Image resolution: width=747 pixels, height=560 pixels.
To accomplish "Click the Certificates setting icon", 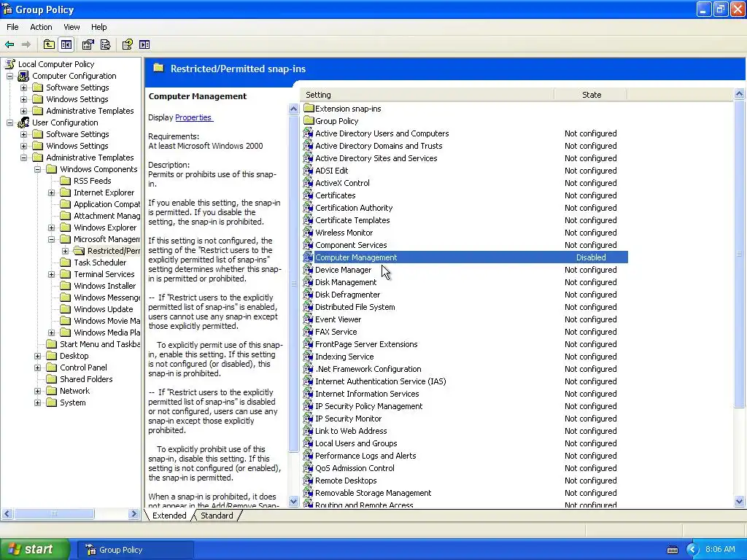I will click(x=309, y=195).
